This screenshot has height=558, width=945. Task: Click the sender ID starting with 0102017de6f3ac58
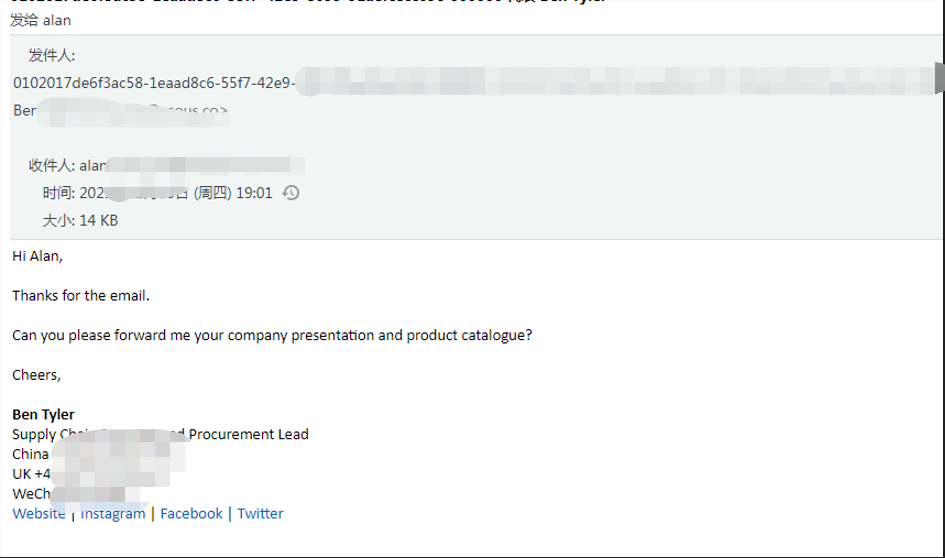154,83
